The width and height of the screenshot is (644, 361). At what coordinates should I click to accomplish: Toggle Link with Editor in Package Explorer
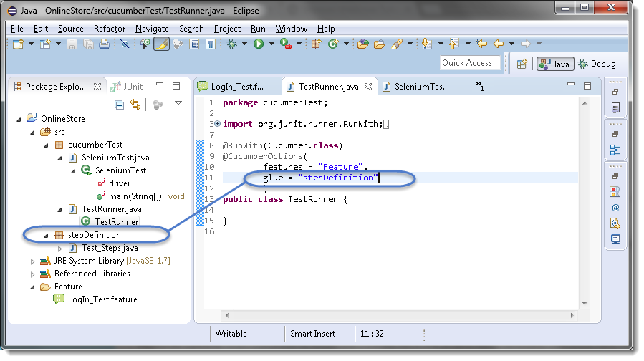tap(135, 105)
